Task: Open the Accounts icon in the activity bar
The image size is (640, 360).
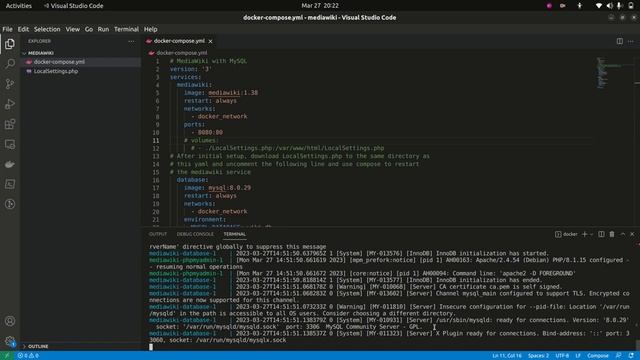Action: [10, 321]
